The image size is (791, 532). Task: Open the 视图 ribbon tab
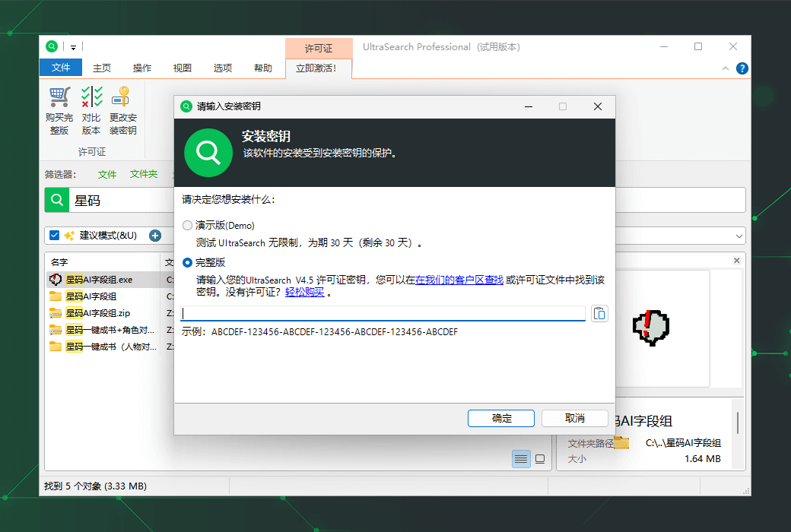pyautogui.click(x=182, y=68)
